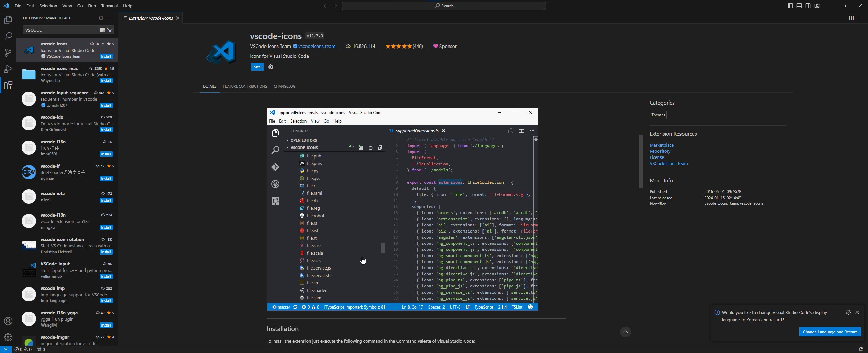Toggle the panel visibility
Screen dimensions: 868x353
[x=799, y=6]
